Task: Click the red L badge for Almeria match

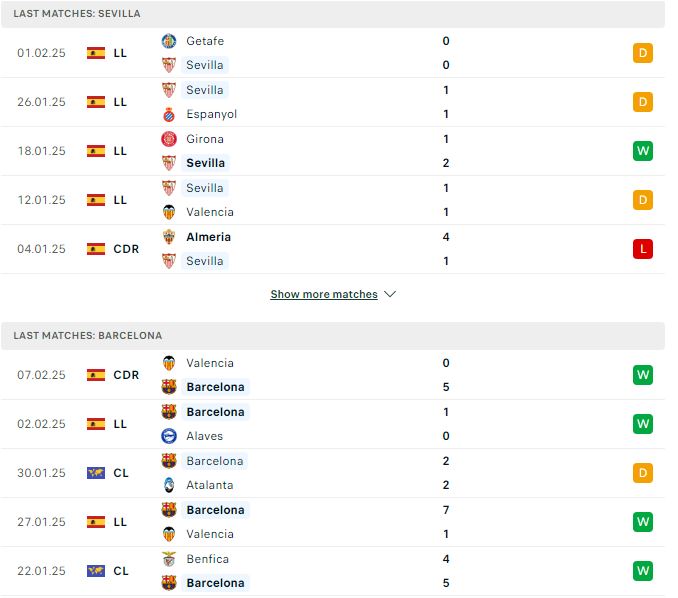Action: tap(643, 249)
